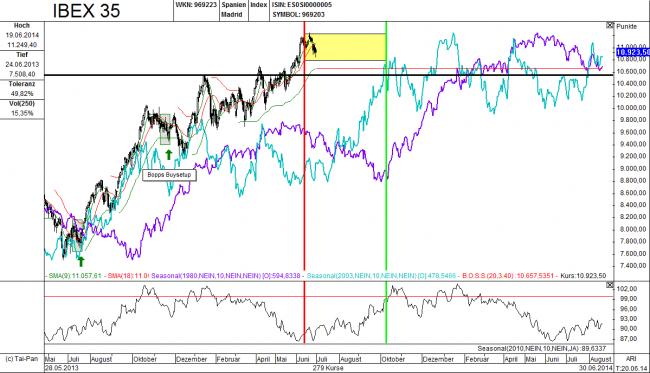
Task: Click the 279 Kurse count label
Action: click(x=329, y=368)
